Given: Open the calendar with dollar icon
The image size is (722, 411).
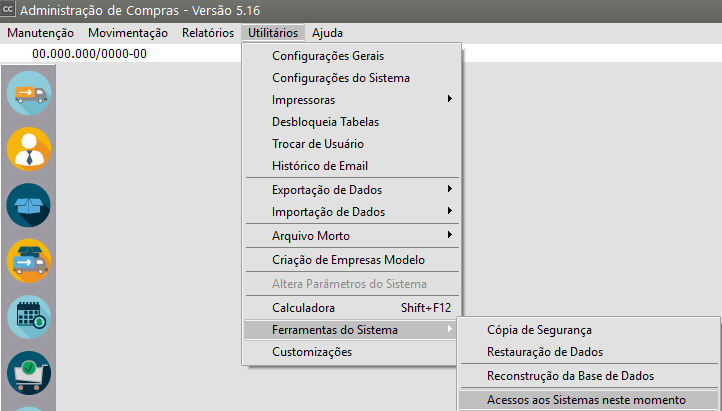Looking at the screenshot, I should pos(29,317).
